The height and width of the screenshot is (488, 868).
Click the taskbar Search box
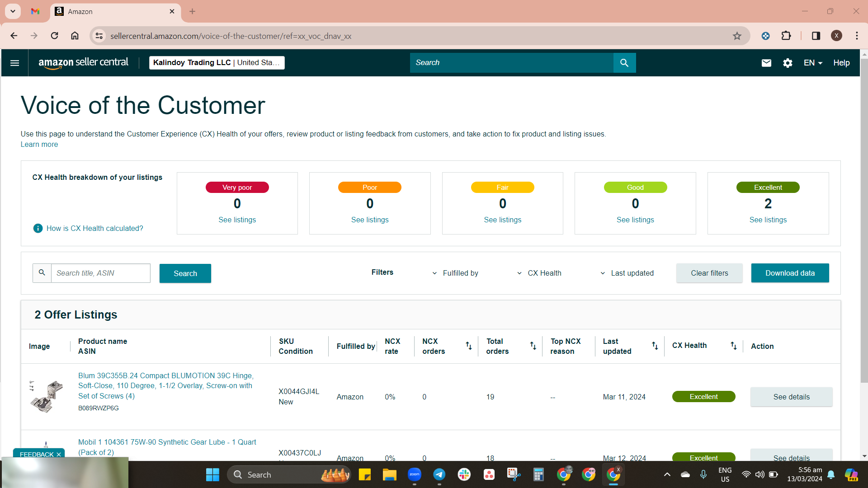tap(290, 474)
